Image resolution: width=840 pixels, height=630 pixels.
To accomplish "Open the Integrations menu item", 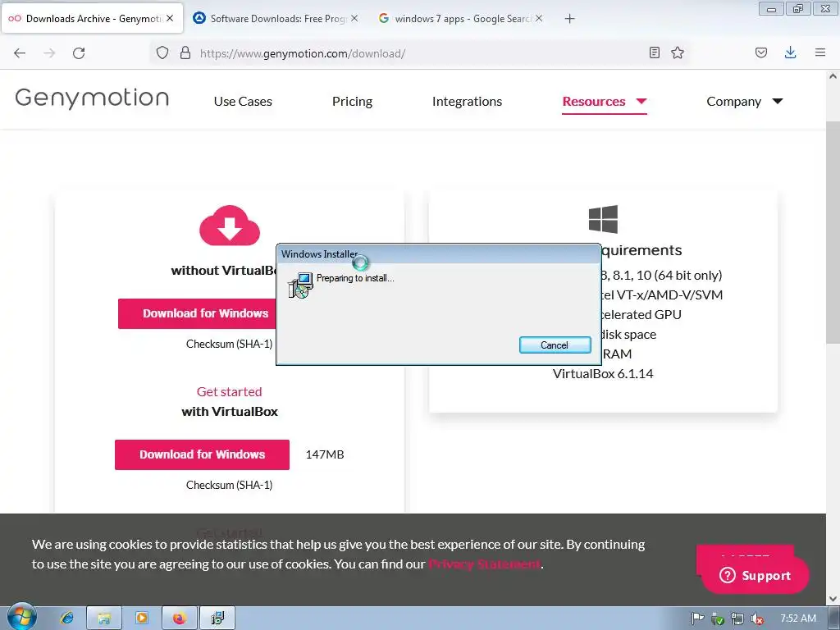I will pos(467,101).
